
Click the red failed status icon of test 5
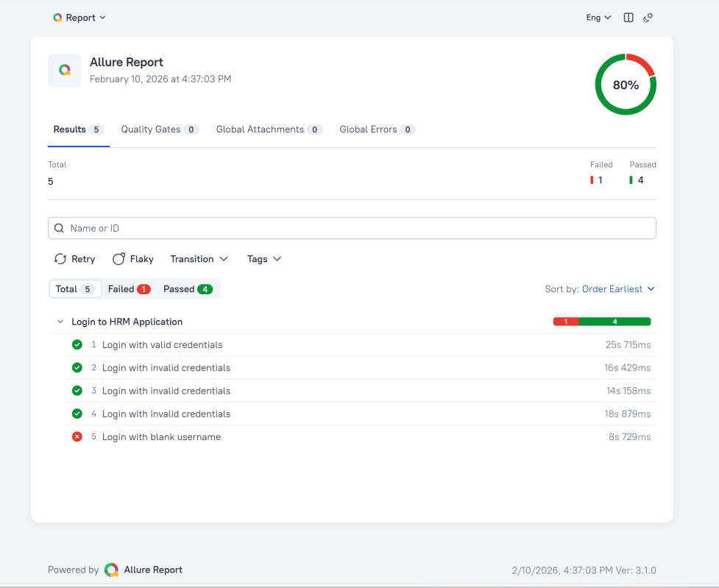pos(77,437)
